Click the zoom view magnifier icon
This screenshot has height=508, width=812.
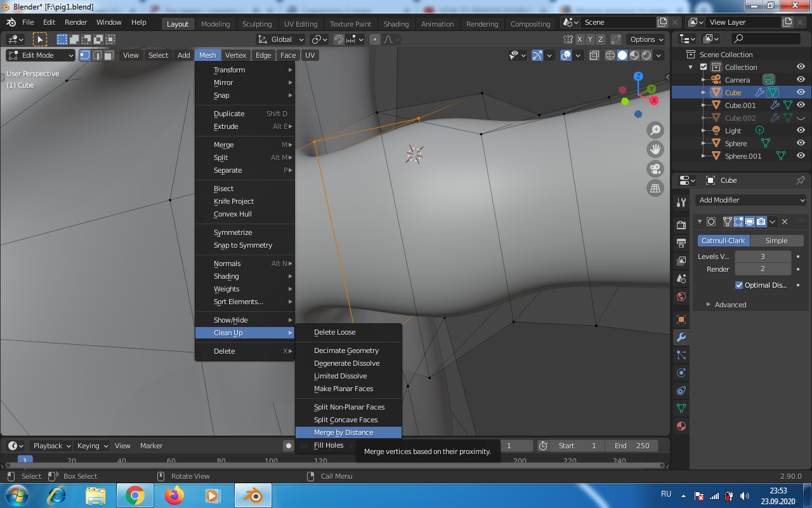click(655, 130)
